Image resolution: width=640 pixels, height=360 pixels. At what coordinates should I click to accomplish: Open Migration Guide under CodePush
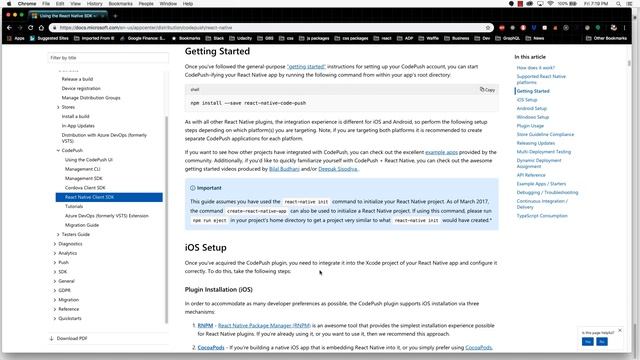click(x=82, y=225)
